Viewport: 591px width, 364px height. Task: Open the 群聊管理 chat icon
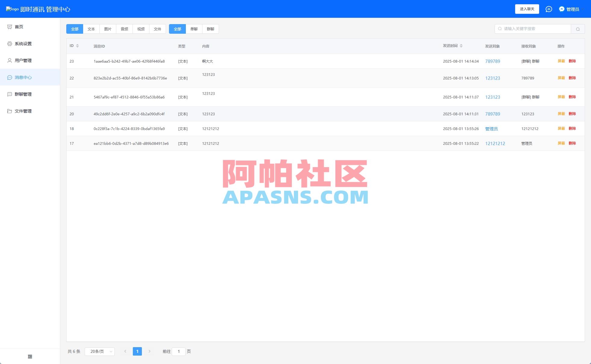coord(10,94)
